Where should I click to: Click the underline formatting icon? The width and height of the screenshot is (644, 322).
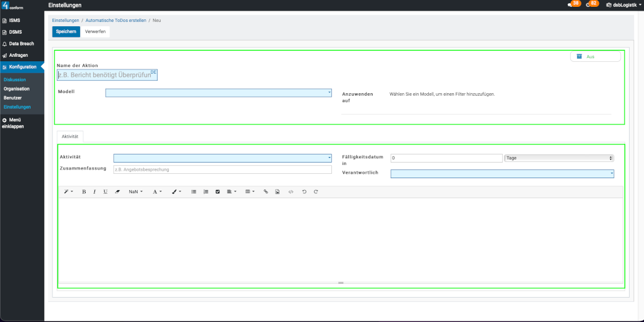click(x=105, y=191)
